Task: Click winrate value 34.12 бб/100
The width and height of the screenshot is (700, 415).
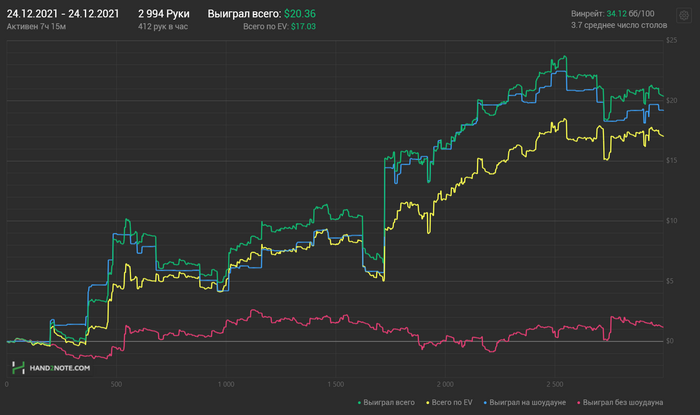Action: pos(630,14)
